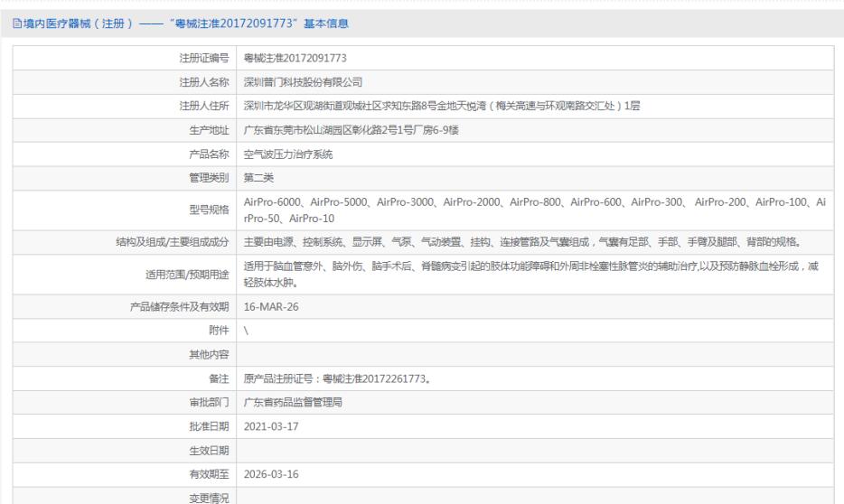This screenshot has width=844, height=504.
Task: Click the label 备注
Action: click(219, 378)
